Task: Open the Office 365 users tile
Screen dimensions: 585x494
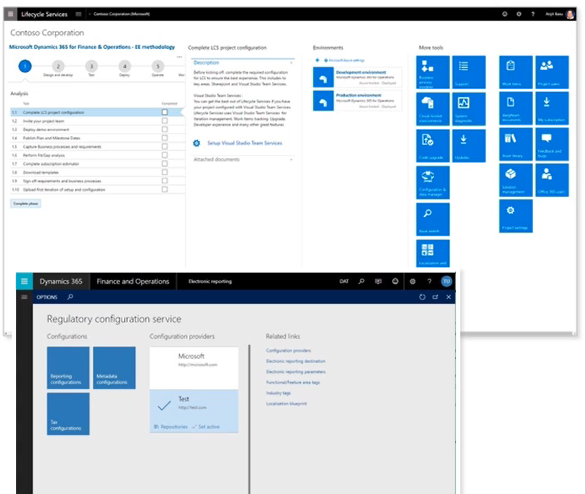Action: click(552, 180)
